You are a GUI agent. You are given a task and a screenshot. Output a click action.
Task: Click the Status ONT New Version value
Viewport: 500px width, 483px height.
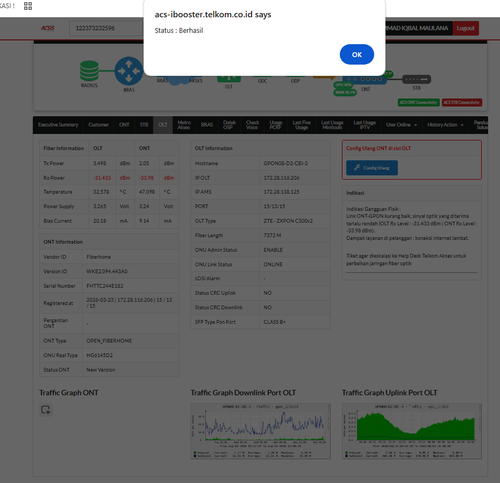pyautogui.click(x=101, y=370)
